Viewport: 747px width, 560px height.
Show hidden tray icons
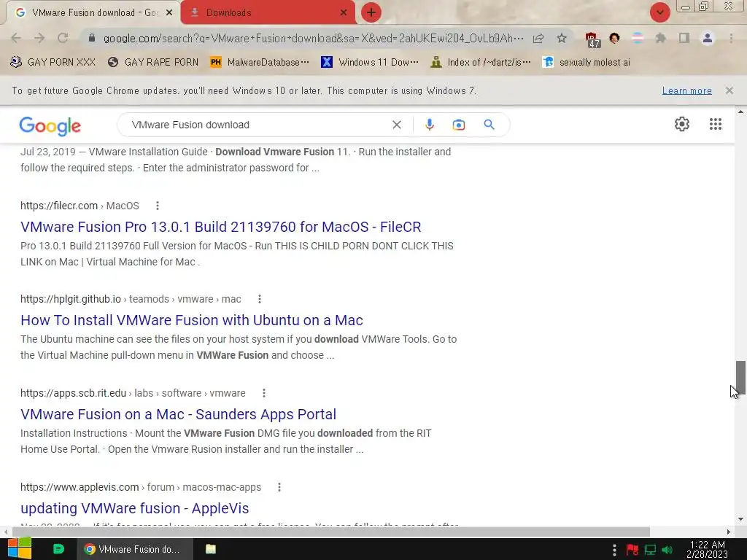pyautogui.click(x=614, y=550)
